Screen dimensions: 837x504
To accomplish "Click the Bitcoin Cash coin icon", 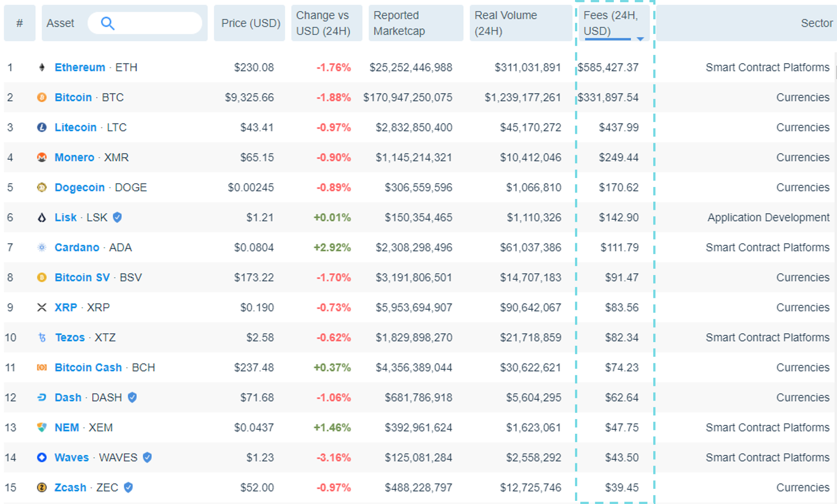I will (x=42, y=368).
